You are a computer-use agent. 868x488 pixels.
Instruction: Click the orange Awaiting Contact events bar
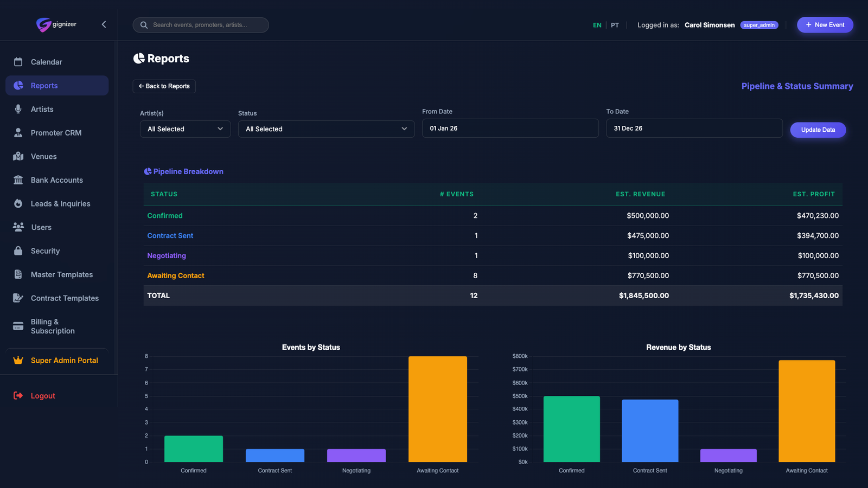click(x=438, y=409)
